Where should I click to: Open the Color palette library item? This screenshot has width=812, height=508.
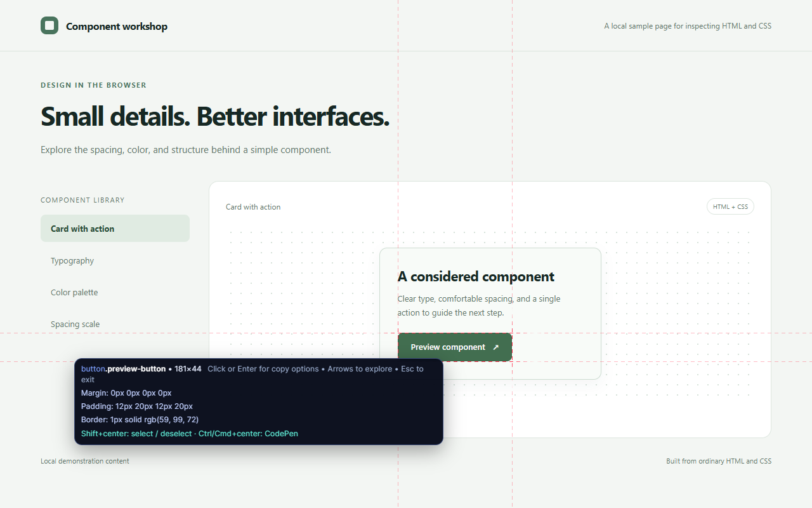(115, 292)
